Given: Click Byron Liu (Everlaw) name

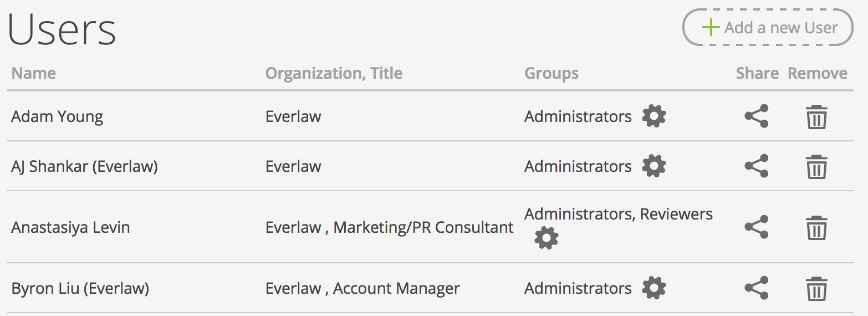Looking at the screenshot, I should point(80,289).
